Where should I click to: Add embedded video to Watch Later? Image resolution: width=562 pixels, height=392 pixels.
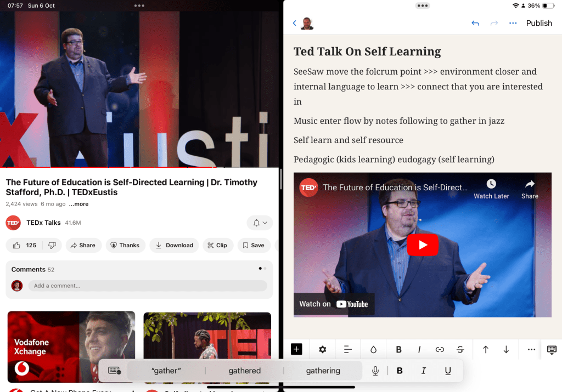[x=491, y=189]
